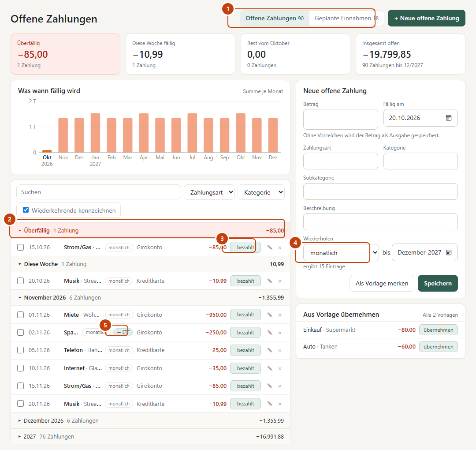Delete the Miete payment with the x icon
476x450 pixels.
pos(280,315)
